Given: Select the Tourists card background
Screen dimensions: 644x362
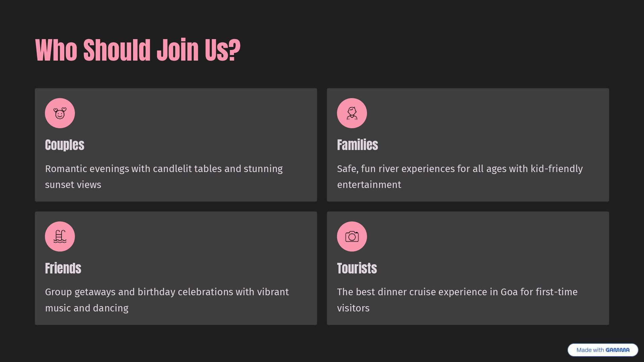Looking at the screenshot, I should (x=468, y=268).
